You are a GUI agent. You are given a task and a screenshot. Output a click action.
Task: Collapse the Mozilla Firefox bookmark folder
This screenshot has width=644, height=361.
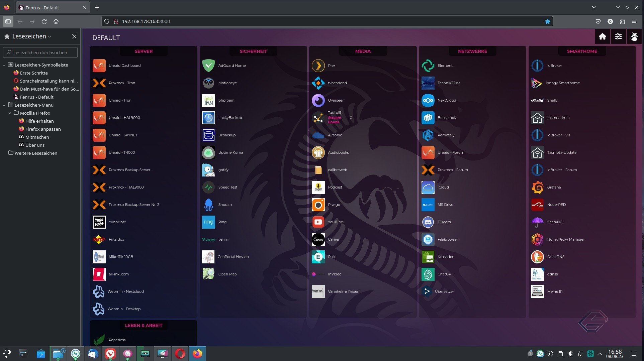pos(9,113)
